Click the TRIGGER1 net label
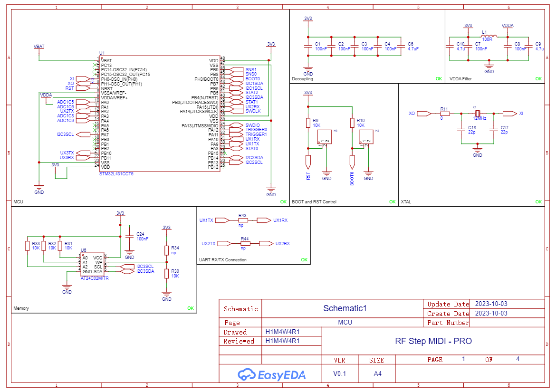 (x=256, y=134)
